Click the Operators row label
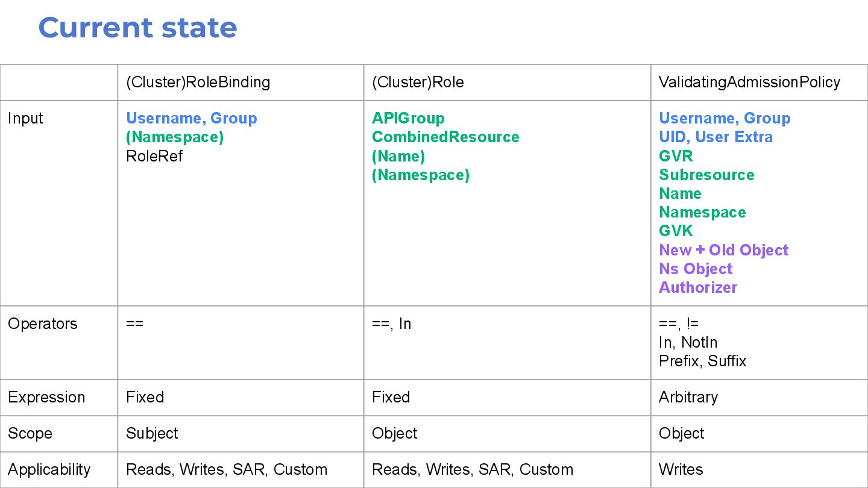 coord(43,324)
